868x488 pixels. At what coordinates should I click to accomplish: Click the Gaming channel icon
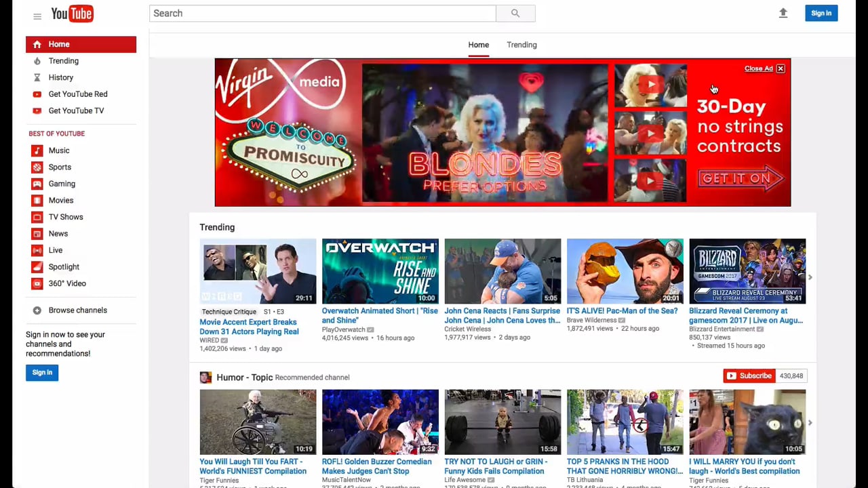click(37, 184)
